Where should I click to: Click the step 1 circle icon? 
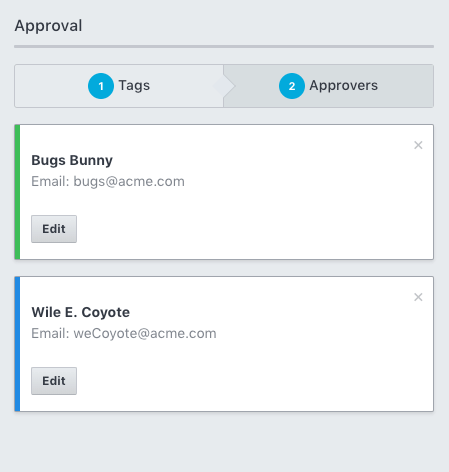101,86
